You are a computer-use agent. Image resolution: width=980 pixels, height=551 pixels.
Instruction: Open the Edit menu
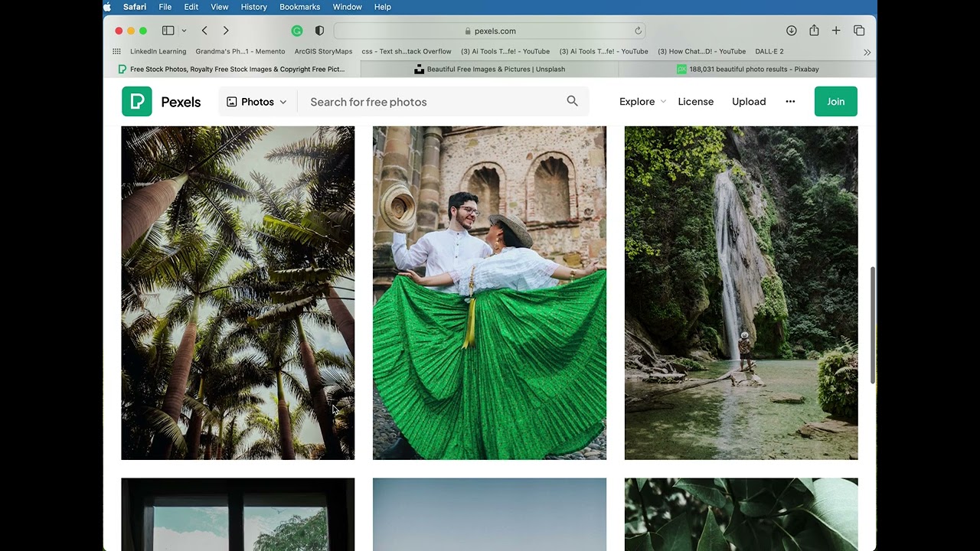click(x=191, y=7)
